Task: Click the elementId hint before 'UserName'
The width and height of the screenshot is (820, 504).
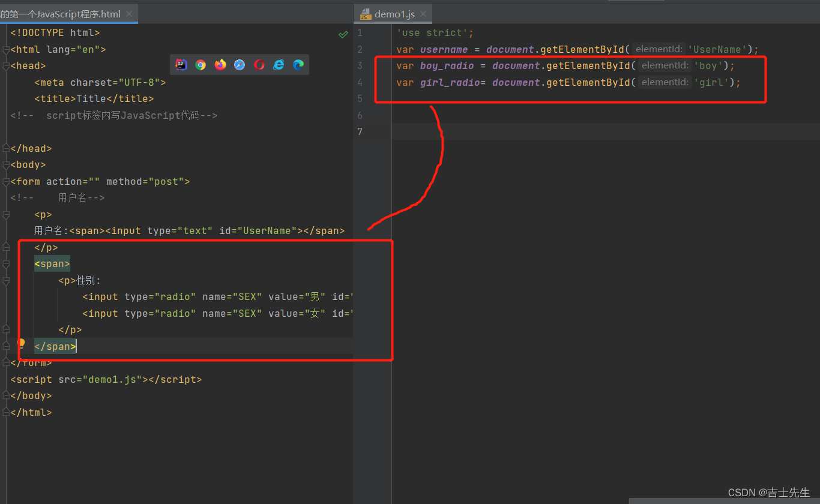Action: point(659,49)
